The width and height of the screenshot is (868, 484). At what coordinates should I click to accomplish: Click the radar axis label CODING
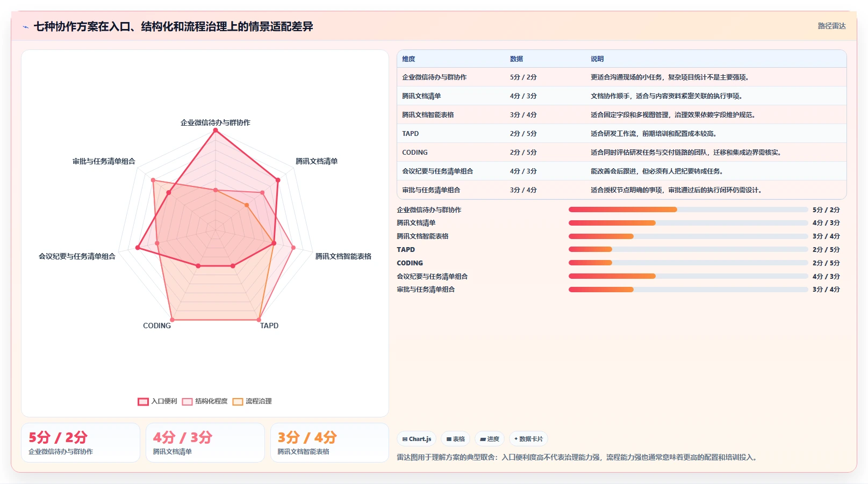click(x=157, y=326)
